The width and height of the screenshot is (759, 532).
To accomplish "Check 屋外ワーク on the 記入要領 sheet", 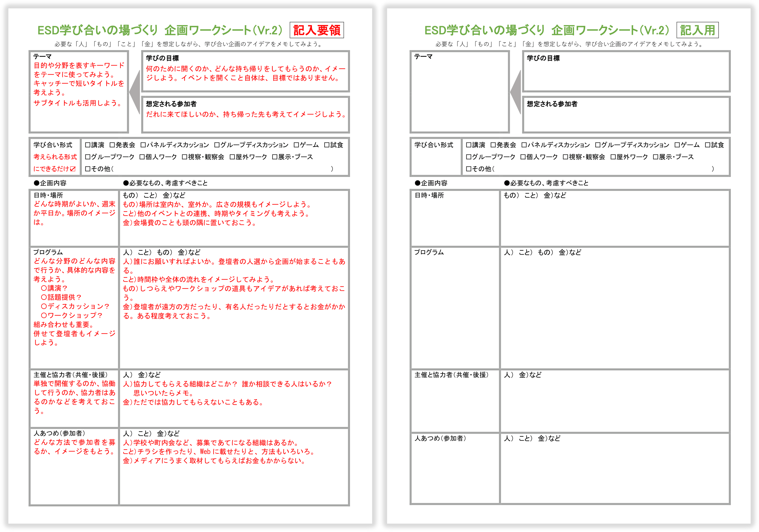I will point(232,157).
